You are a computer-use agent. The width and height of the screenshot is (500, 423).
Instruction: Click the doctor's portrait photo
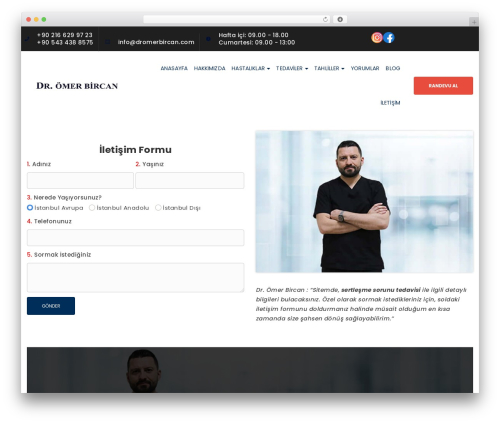coord(364,202)
